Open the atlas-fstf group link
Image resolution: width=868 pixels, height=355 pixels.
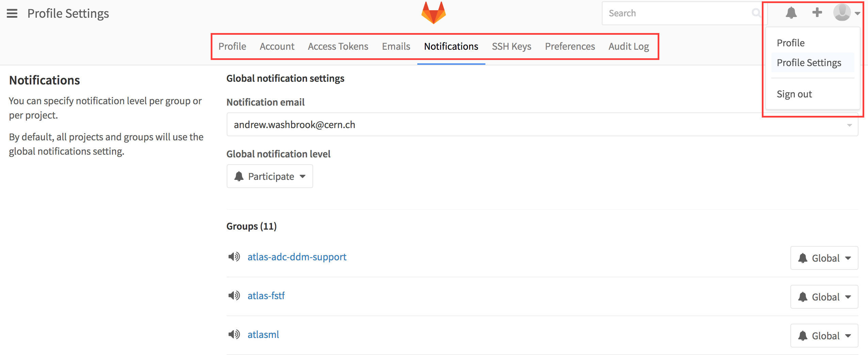266,296
